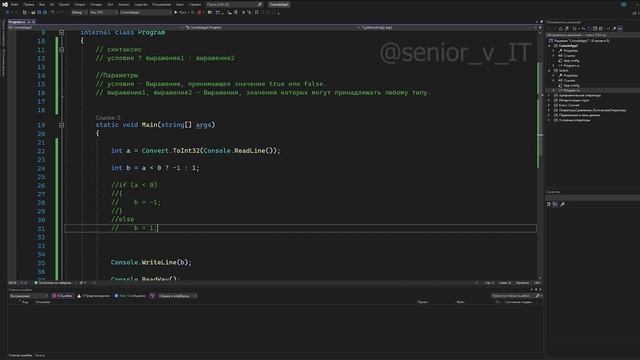Select the Интерполяция строк project
This screenshot has height=360, width=640.
[574, 100]
